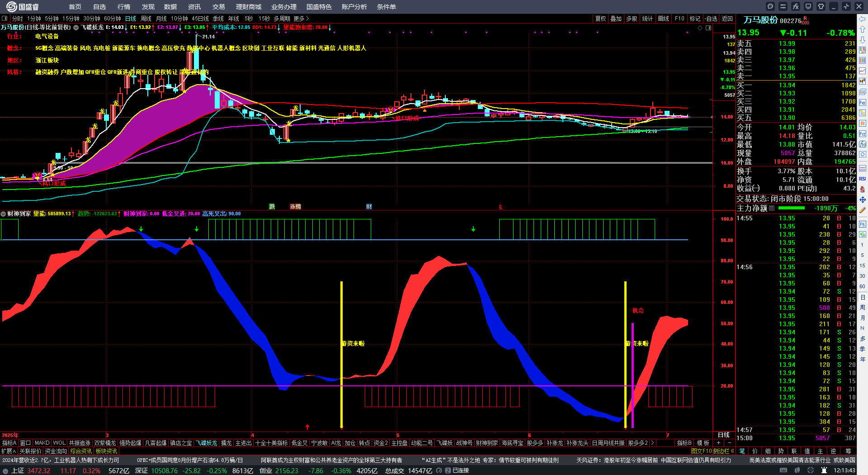
Task: Open the 行情 menu
Action: click(124, 7)
